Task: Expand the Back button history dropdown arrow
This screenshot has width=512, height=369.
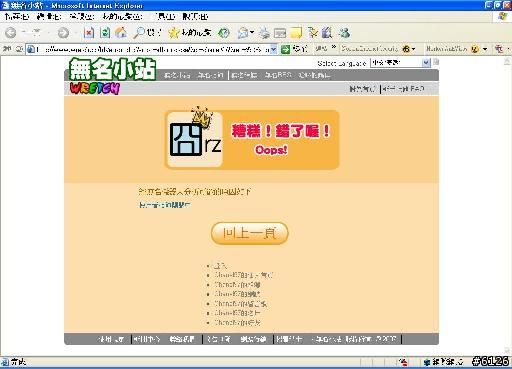Action: pos(48,33)
